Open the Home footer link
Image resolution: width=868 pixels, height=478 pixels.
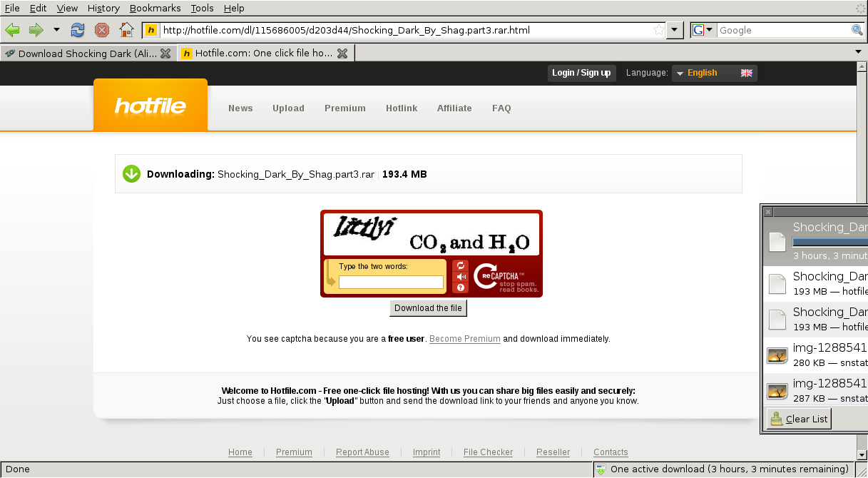(x=240, y=452)
